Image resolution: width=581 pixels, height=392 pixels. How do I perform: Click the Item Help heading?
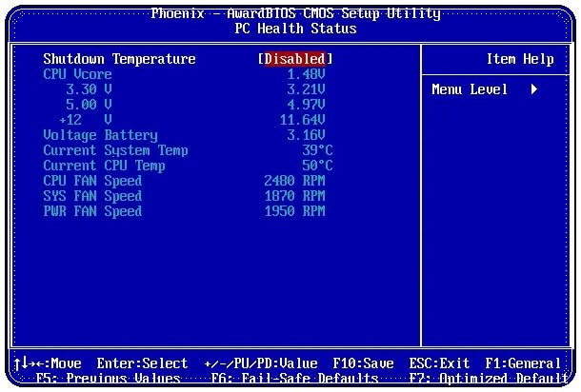pos(520,59)
